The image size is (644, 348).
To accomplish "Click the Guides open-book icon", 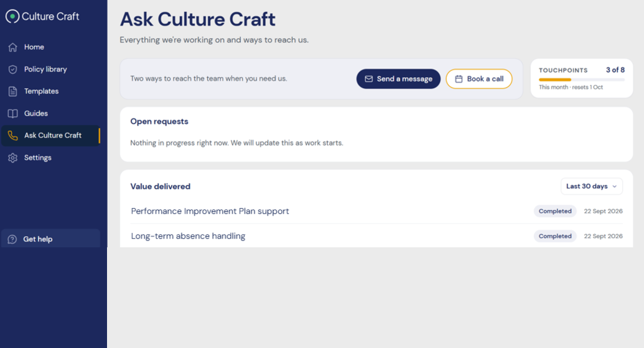I will (x=12, y=114).
